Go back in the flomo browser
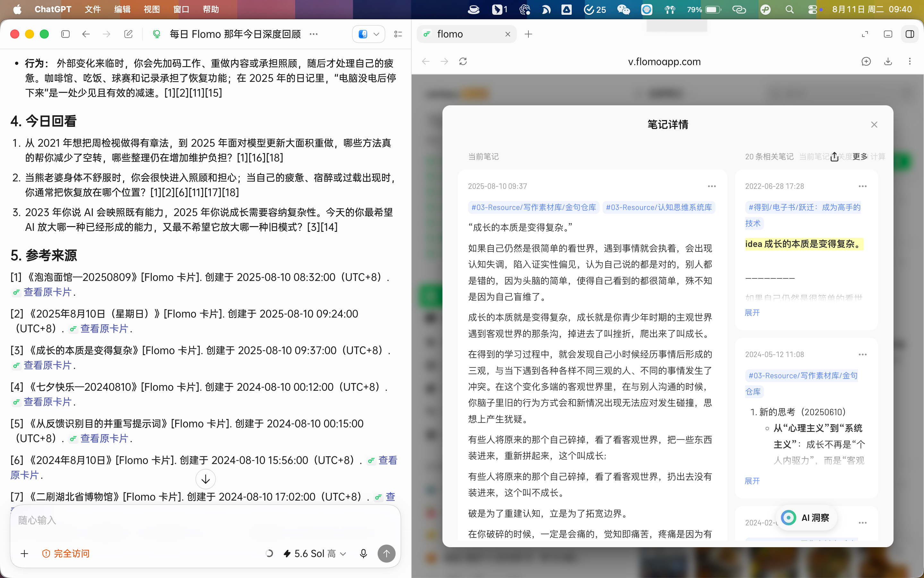This screenshot has width=924, height=578. [x=426, y=62]
